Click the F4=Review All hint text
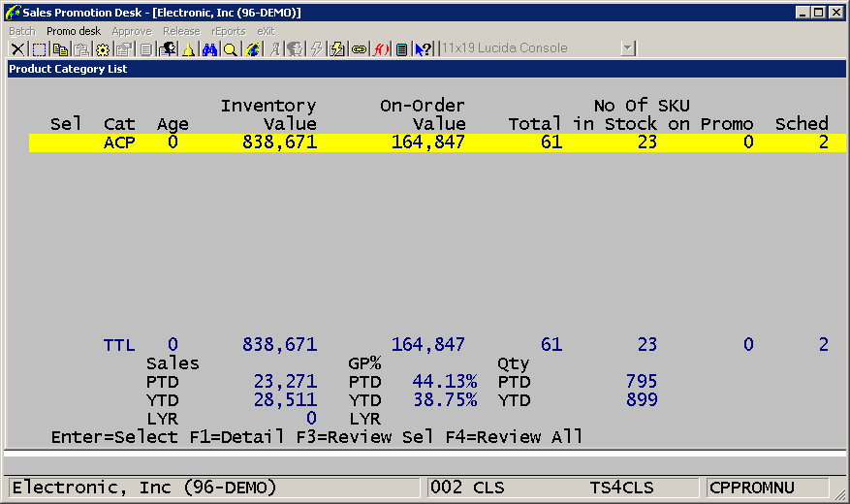 pyautogui.click(x=514, y=437)
